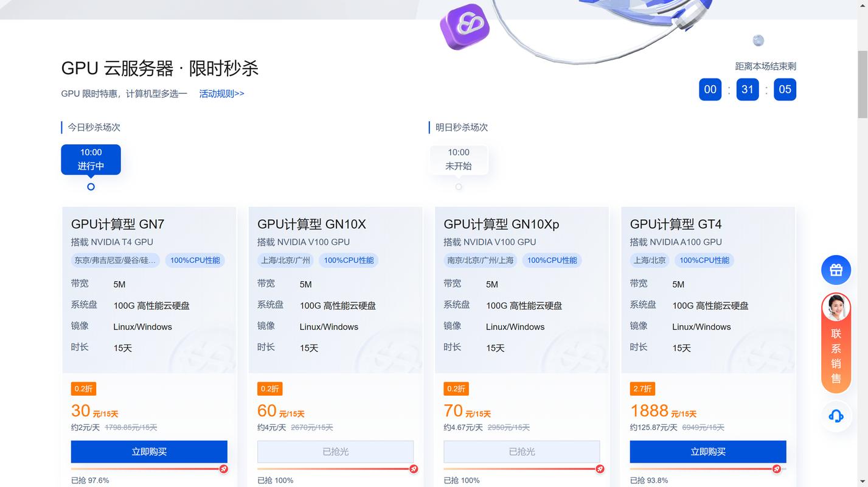This screenshot has width=868, height=487.
Task: Click the GPU计算型 GT4 card title
Action: click(676, 224)
